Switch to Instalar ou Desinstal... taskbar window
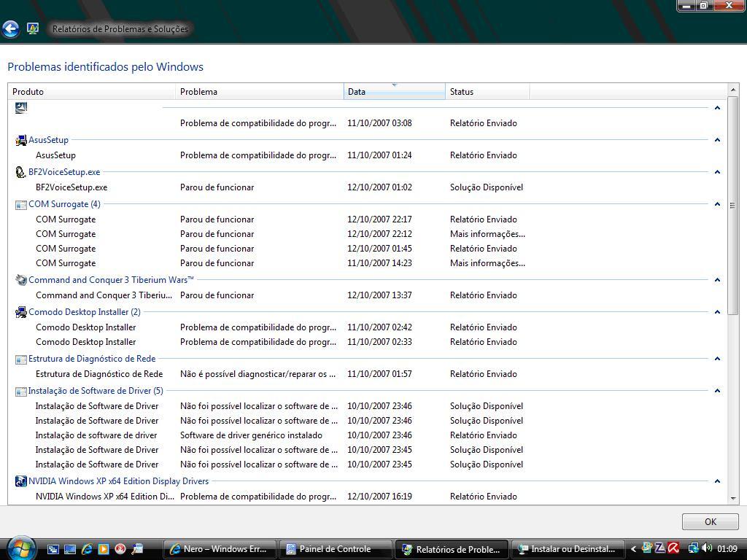Viewport: 747px width, 560px height. (568, 549)
